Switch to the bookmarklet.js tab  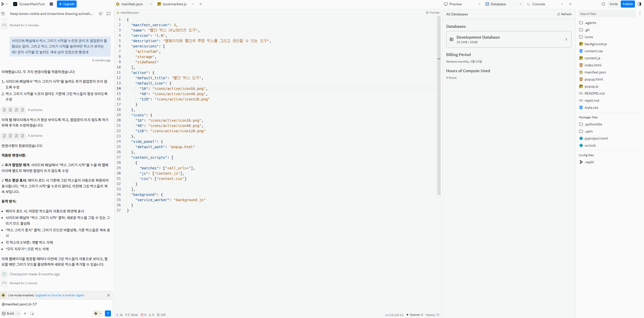tap(174, 4)
